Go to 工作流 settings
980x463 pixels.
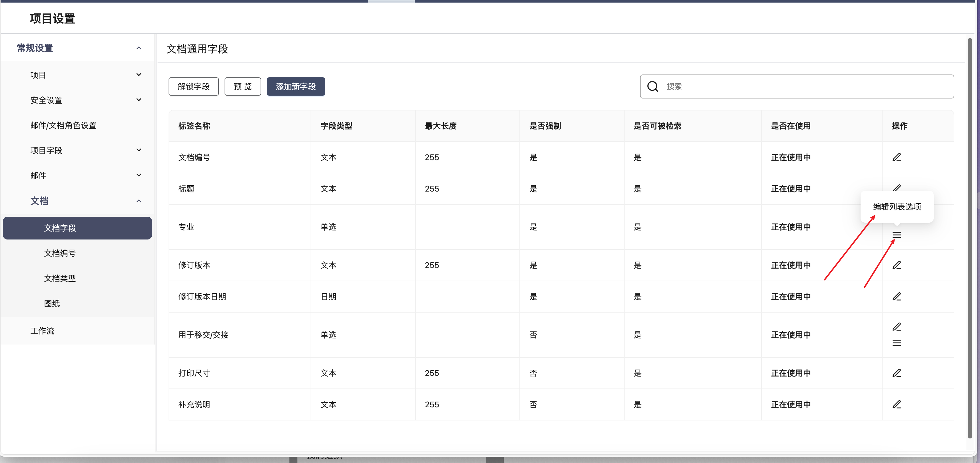pyautogui.click(x=42, y=331)
